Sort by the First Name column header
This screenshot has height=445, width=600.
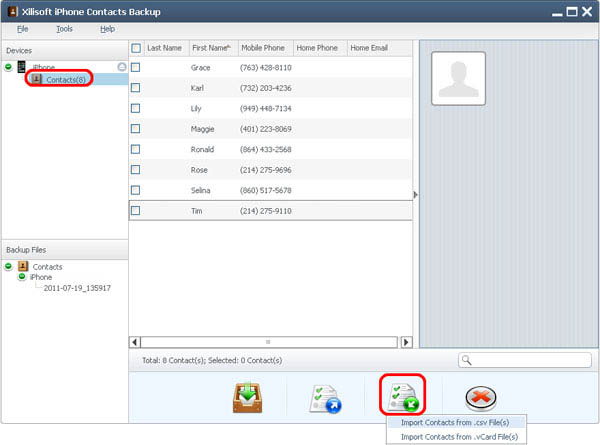click(210, 47)
